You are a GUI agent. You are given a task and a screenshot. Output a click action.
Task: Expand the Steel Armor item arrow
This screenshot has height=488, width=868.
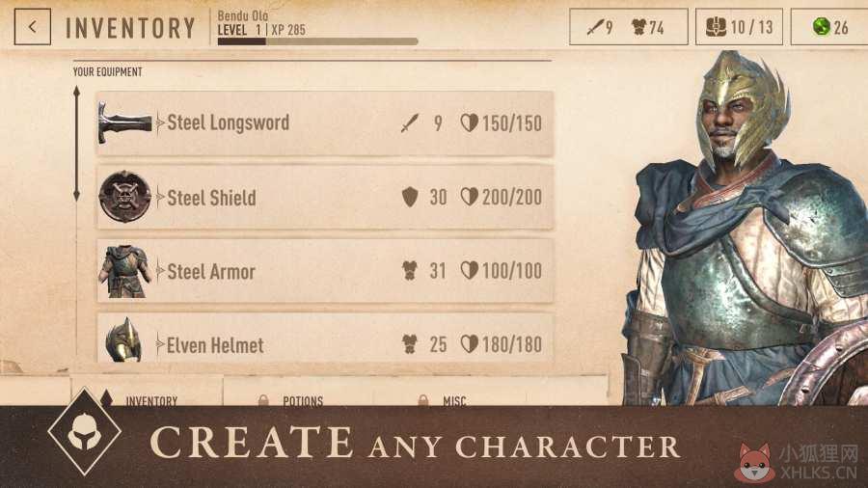coord(160,271)
